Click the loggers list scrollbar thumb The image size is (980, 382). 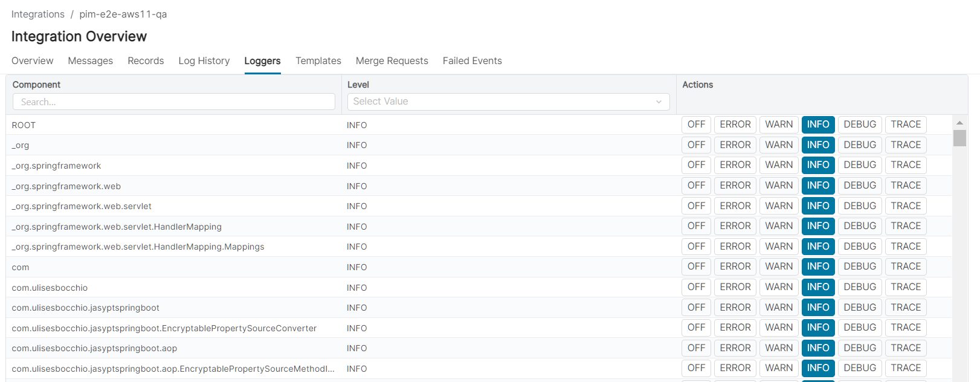[959, 138]
